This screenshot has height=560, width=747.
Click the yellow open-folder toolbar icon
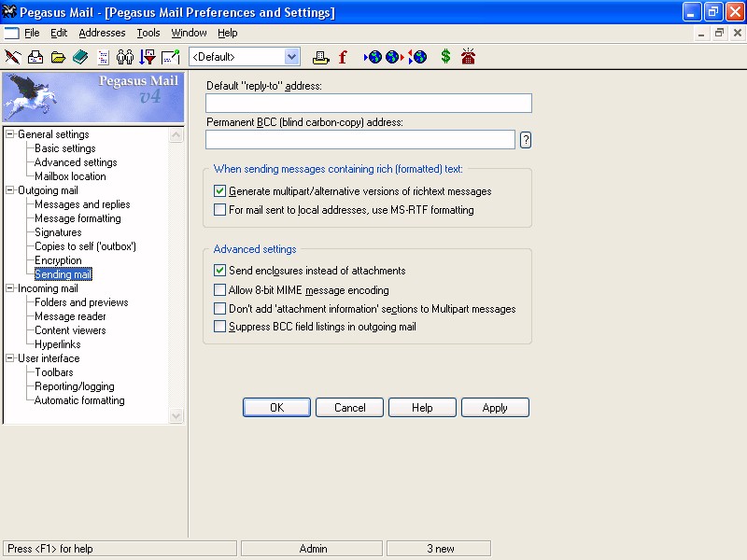pos(58,58)
